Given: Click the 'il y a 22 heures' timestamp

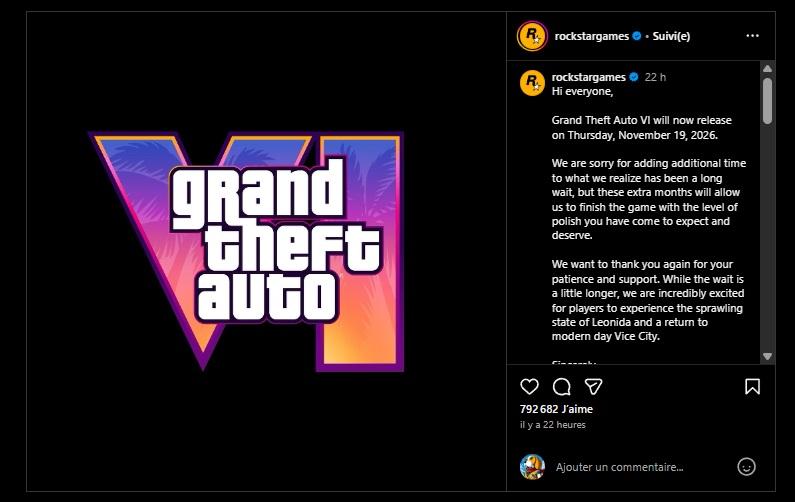Looking at the screenshot, I should tap(552, 425).
